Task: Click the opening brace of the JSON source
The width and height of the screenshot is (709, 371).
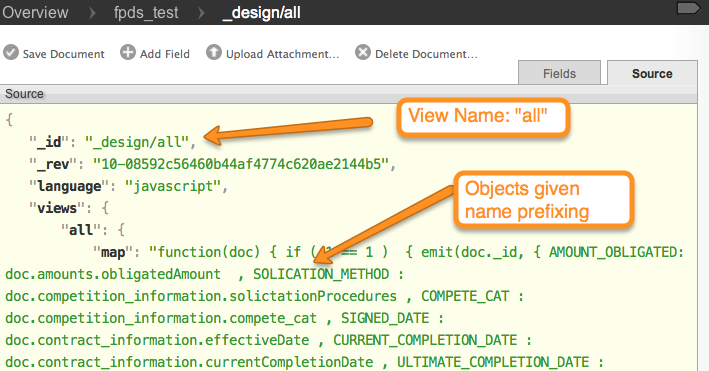Action: click(9, 120)
